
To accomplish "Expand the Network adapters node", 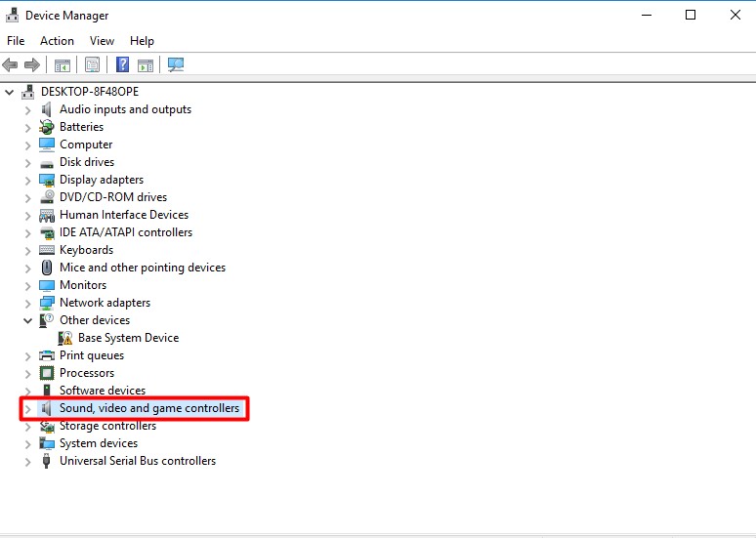I will tap(28, 303).
